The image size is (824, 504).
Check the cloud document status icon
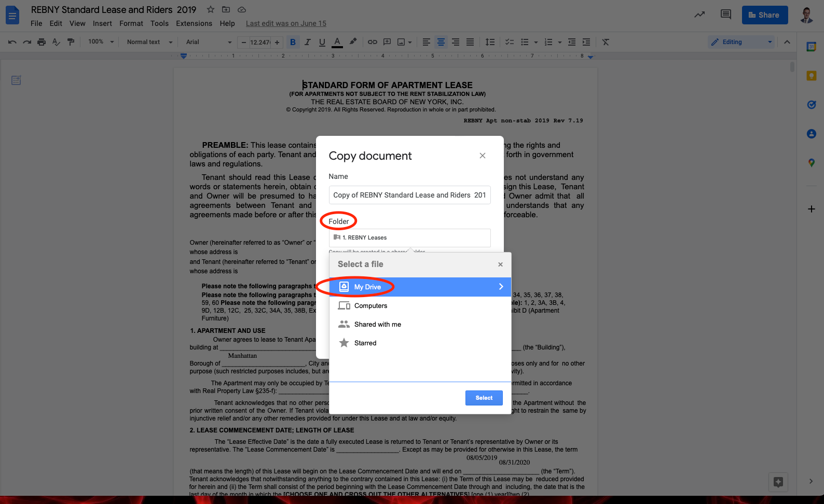[242, 9]
